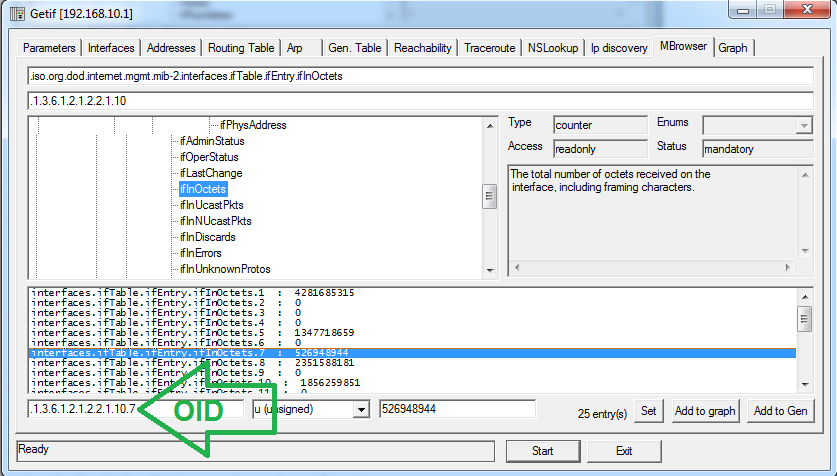Click description box scroll up arrow

tap(805, 174)
